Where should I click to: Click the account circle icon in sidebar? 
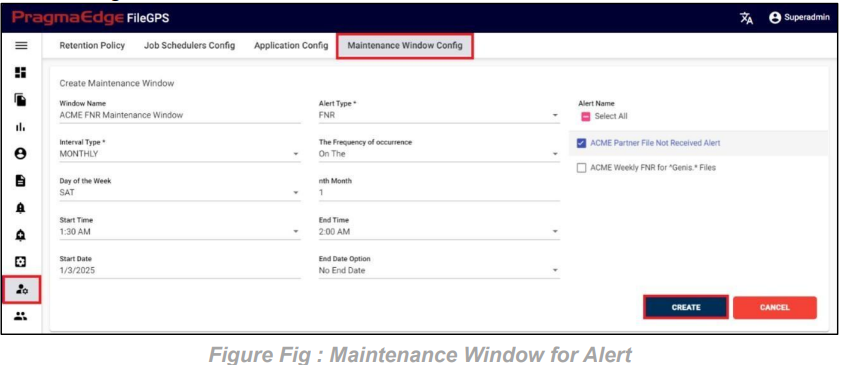[21, 154]
